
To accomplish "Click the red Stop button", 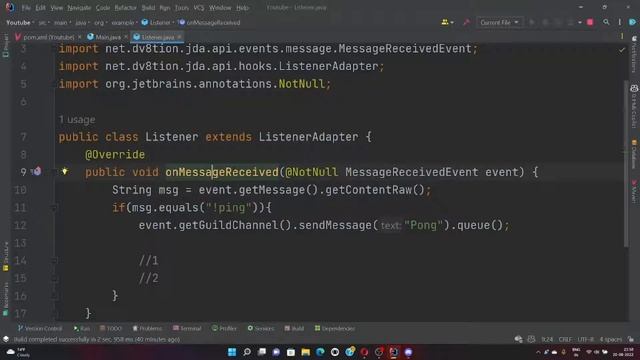I will pyautogui.click(x=590, y=22).
